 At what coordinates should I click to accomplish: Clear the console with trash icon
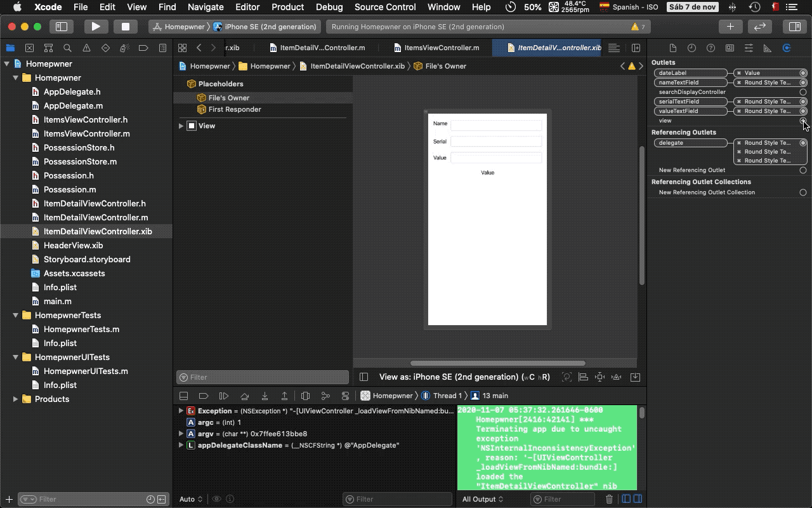(610, 499)
